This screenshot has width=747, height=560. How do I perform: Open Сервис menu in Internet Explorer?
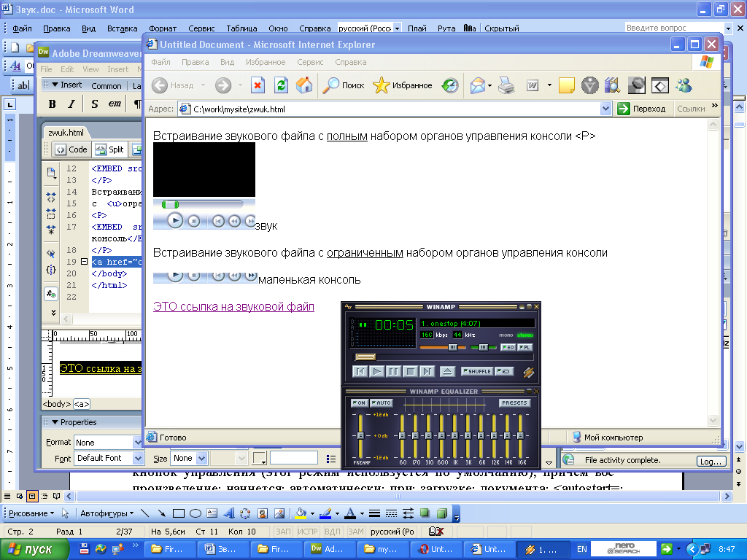(x=310, y=62)
